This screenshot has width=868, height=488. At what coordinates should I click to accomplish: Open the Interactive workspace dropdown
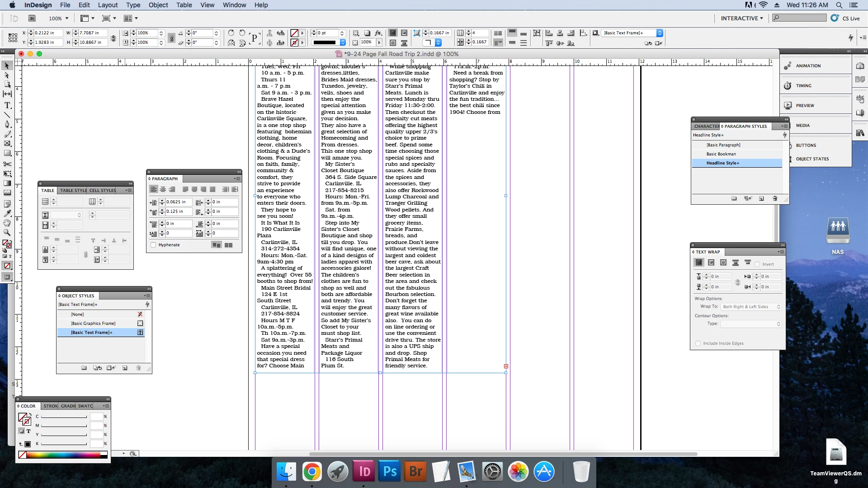click(x=742, y=19)
